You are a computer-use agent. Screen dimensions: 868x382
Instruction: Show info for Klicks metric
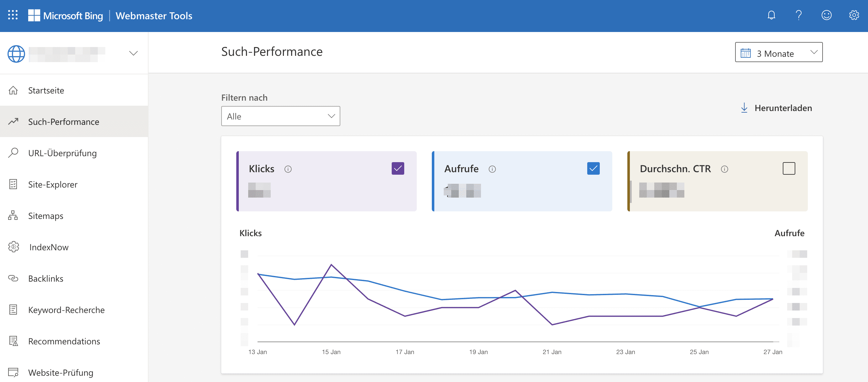(288, 169)
